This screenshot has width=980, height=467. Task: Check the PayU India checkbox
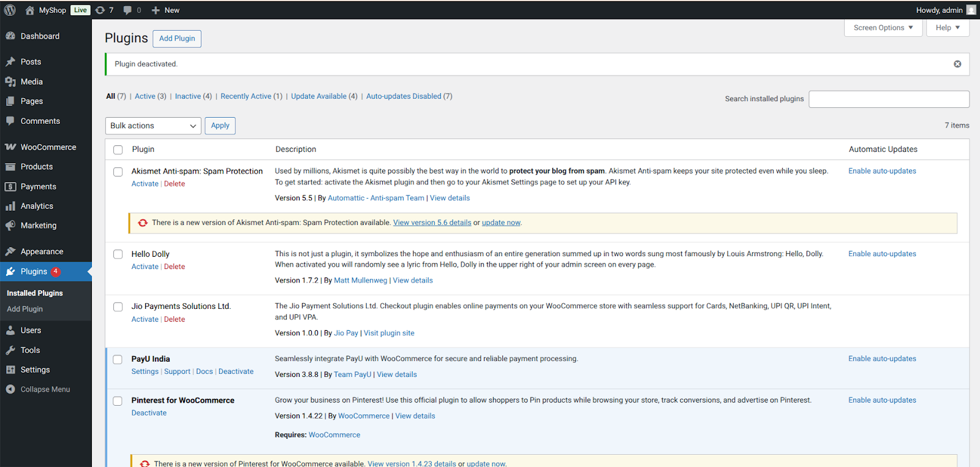[118, 359]
